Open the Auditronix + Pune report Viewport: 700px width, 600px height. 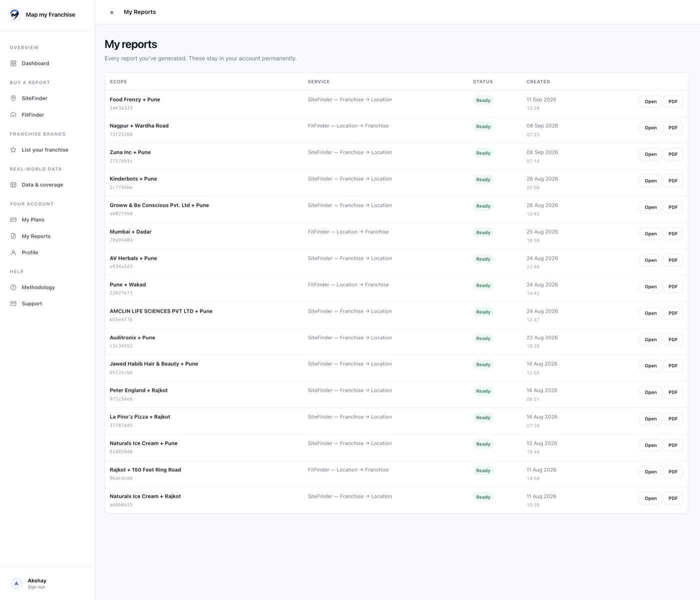650,340
